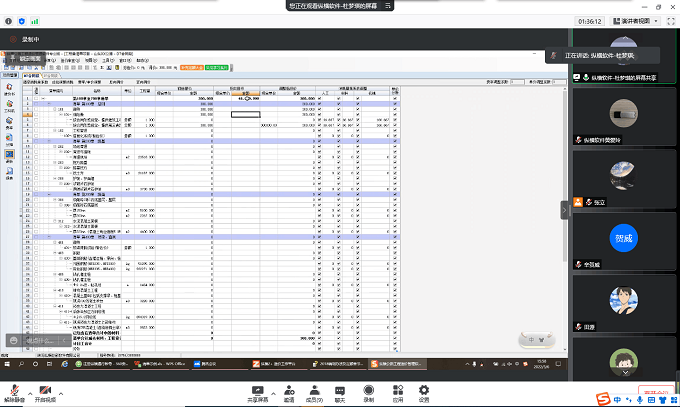680x407 pixels.
Task: Click the 共享屏幕 share screen icon
Action: pos(257,388)
